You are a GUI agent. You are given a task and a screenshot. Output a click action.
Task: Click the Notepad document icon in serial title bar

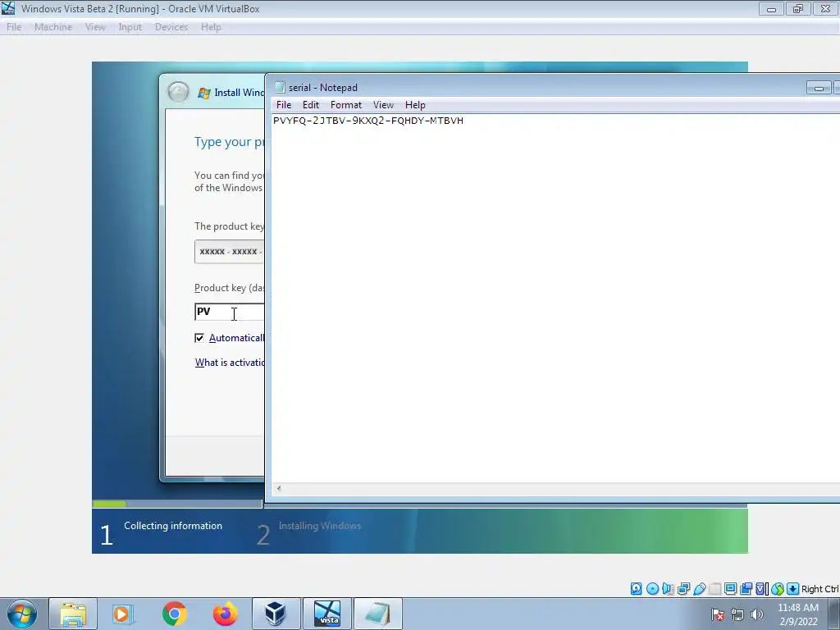(x=280, y=87)
